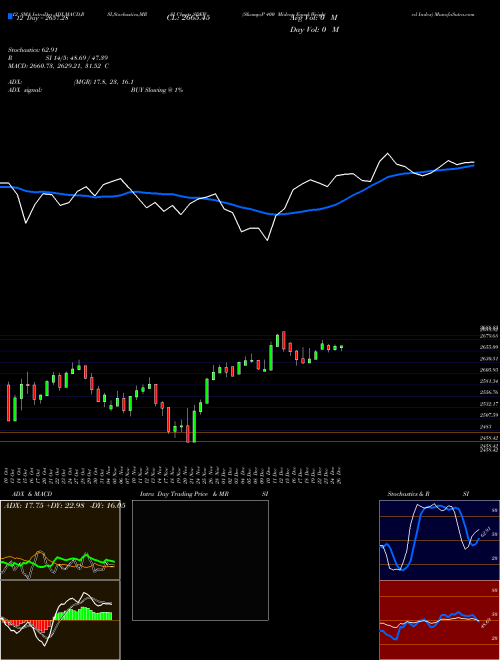Click the 'ADX & MACD' panel title
Viewport: 500px width, 660px height.
point(32,494)
